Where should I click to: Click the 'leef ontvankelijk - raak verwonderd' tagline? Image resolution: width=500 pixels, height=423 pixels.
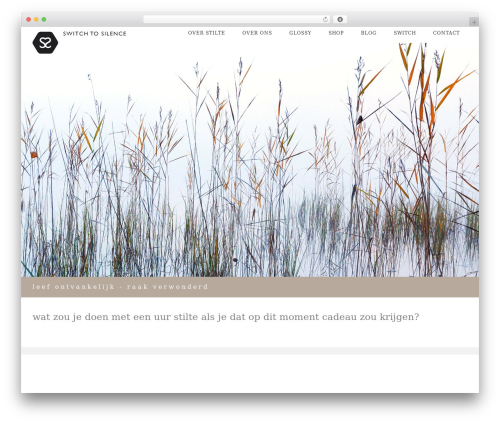[x=120, y=287]
